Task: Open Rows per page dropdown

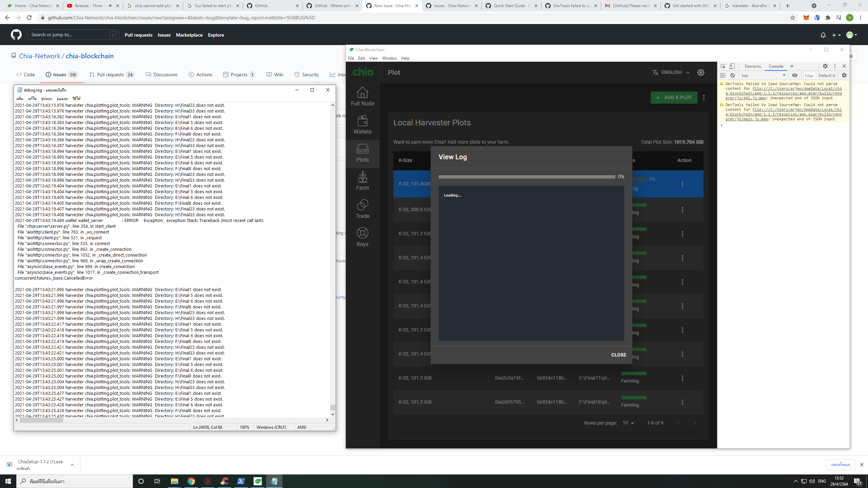Action: (x=628, y=423)
